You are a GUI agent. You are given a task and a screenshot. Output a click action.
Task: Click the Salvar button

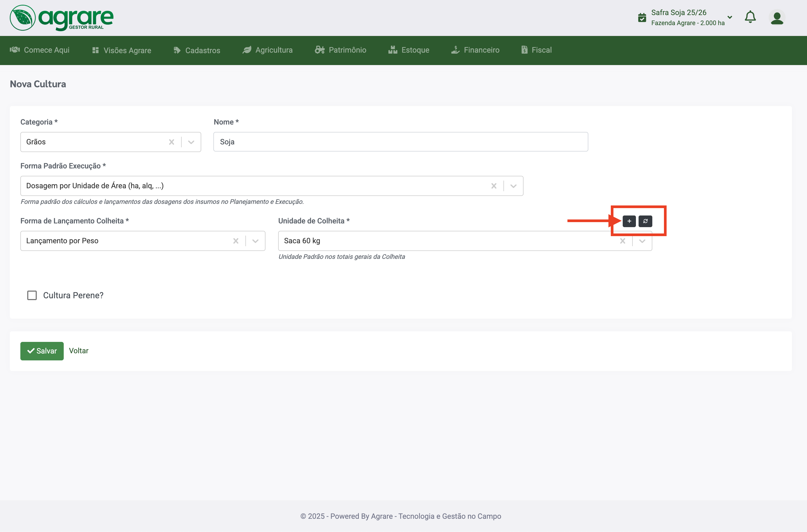pos(42,351)
